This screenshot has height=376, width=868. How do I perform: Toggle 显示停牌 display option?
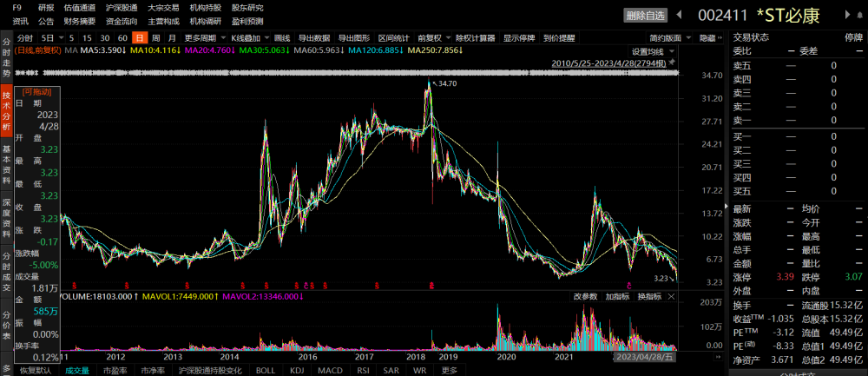[x=519, y=38]
